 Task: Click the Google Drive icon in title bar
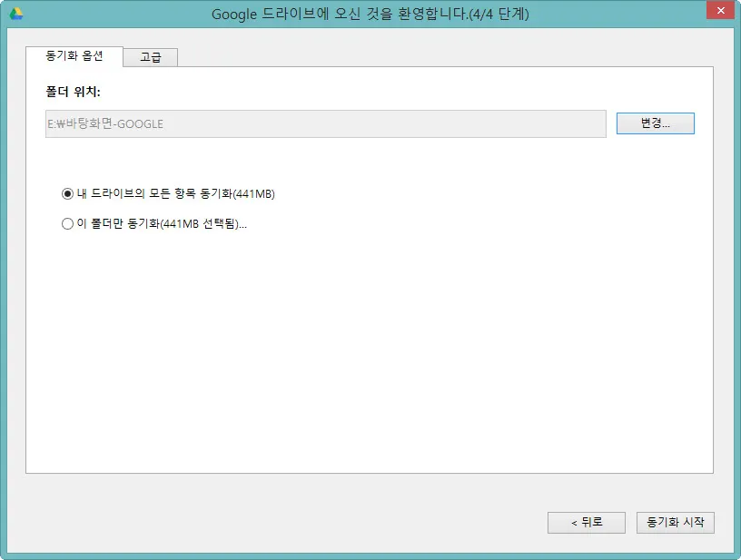[16, 14]
